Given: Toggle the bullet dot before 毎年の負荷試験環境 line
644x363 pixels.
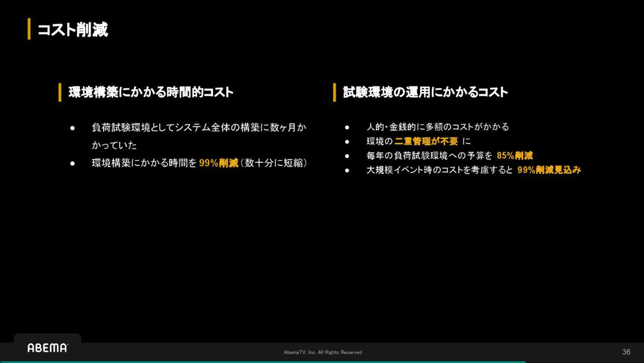Looking at the screenshot, I should pyautogui.click(x=347, y=156).
